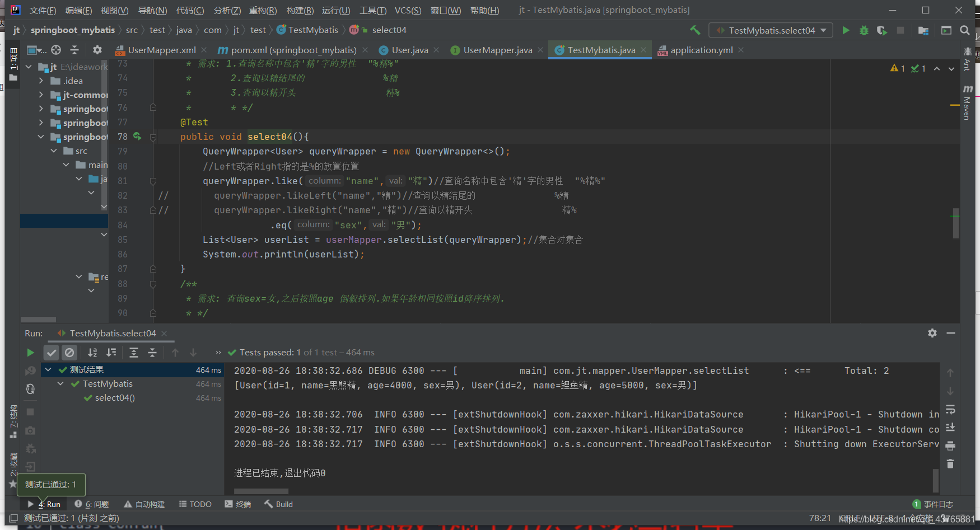980x530 pixels.
Task: Click soft-wrap icon in console sidebar
Action: (950, 410)
